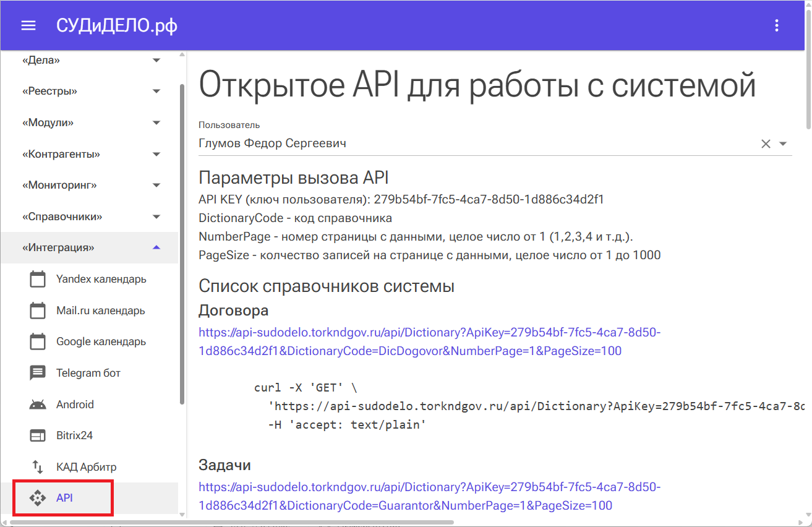Open the Пользователь dropdown arrow
Viewport: 812px width, 527px height.
(x=783, y=144)
